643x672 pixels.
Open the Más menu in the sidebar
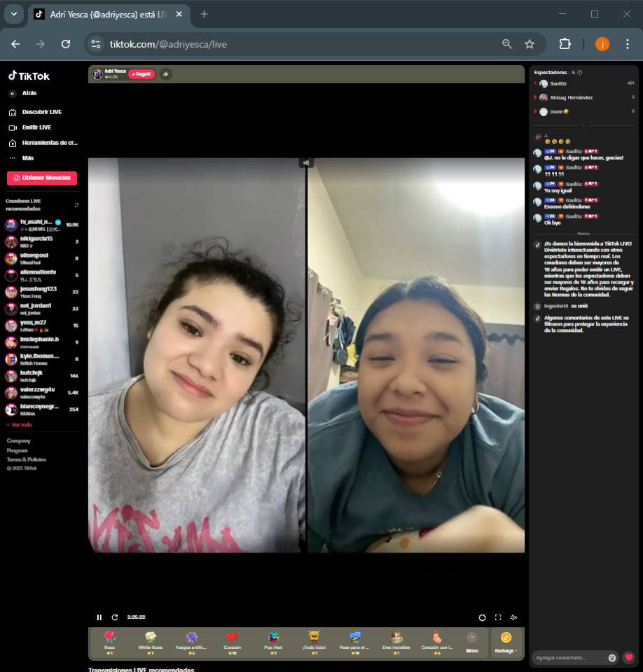click(27, 158)
